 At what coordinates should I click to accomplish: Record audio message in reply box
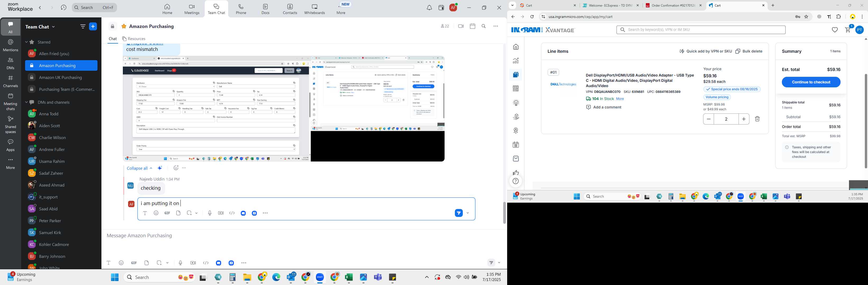[x=209, y=213]
